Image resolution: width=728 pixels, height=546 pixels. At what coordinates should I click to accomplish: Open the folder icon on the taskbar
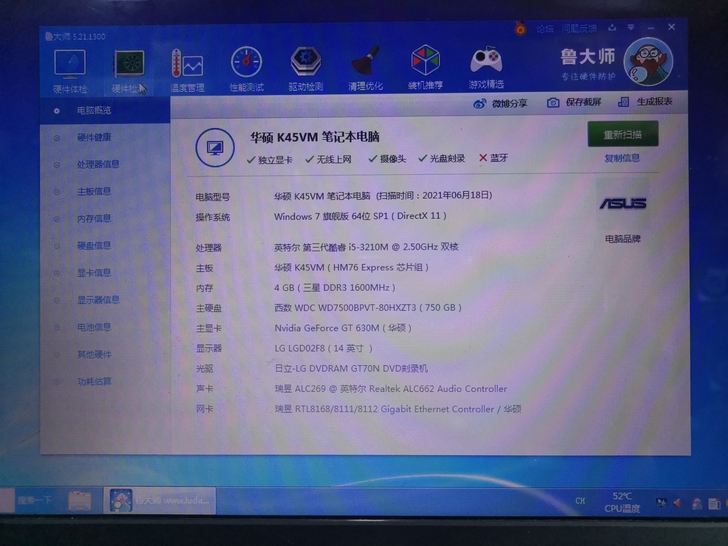coord(80,500)
